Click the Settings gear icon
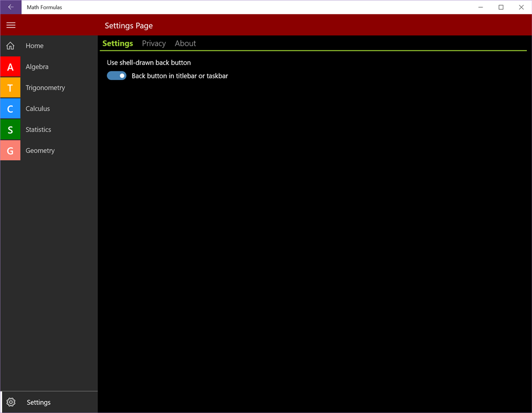532x413 pixels. click(x=11, y=402)
